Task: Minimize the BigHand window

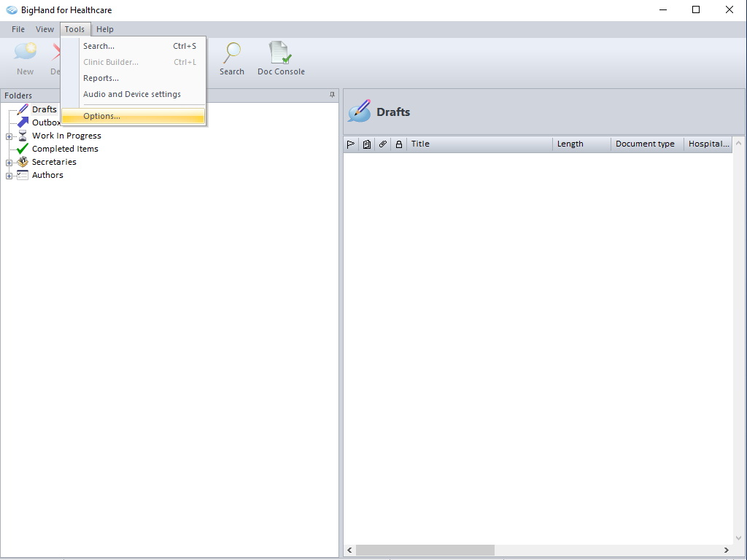Action: pos(662,10)
